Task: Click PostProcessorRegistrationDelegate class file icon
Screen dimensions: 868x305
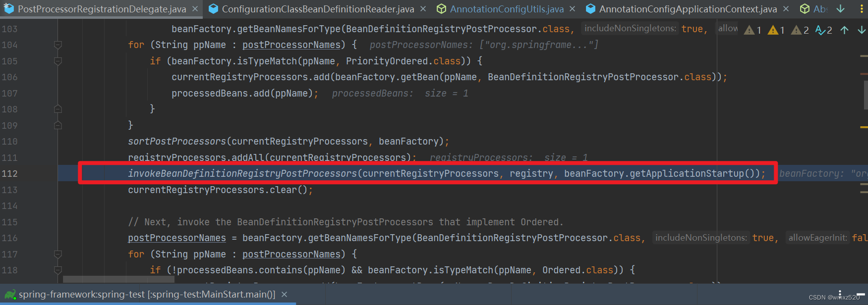Action: coord(9,9)
